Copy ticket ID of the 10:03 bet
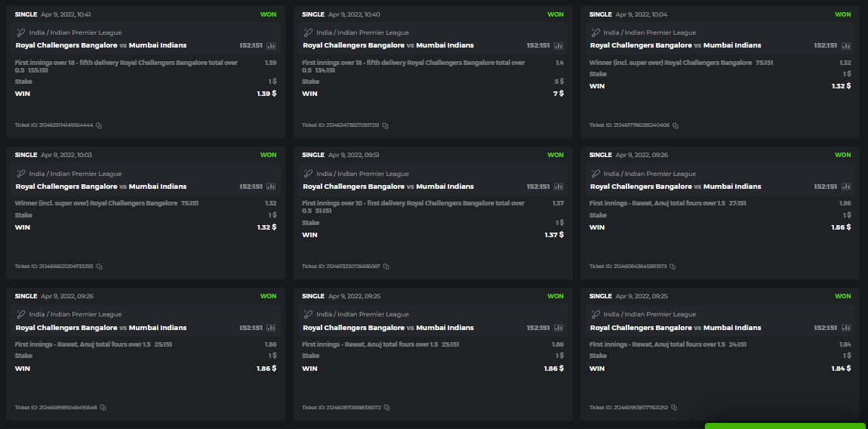Viewport: 868px width, 429px height. (99, 267)
